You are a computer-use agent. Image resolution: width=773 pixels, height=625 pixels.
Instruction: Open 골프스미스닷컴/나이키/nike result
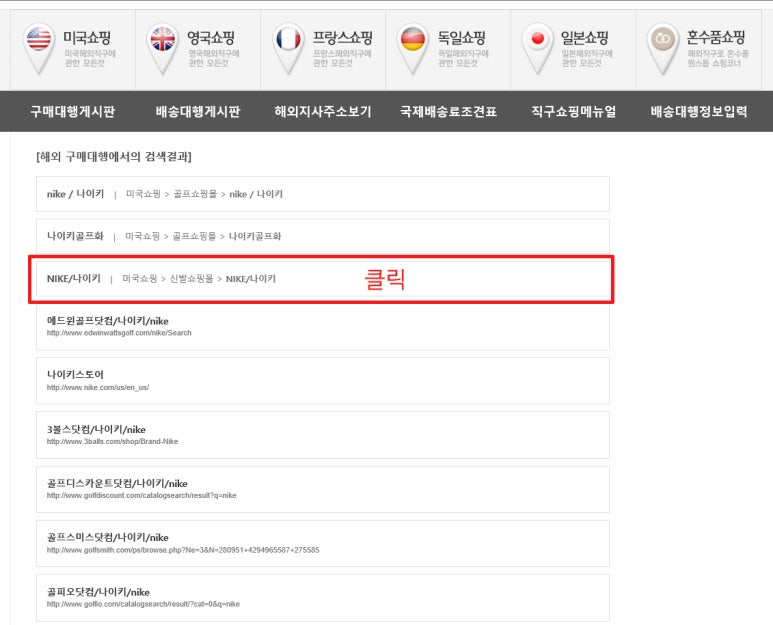(107, 537)
